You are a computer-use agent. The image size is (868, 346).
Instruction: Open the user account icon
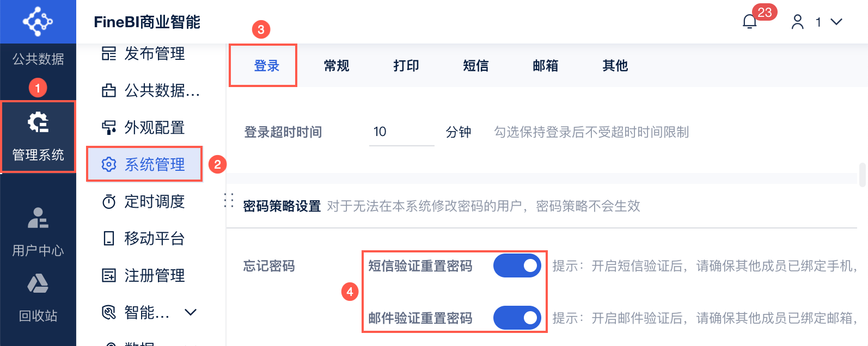(798, 22)
